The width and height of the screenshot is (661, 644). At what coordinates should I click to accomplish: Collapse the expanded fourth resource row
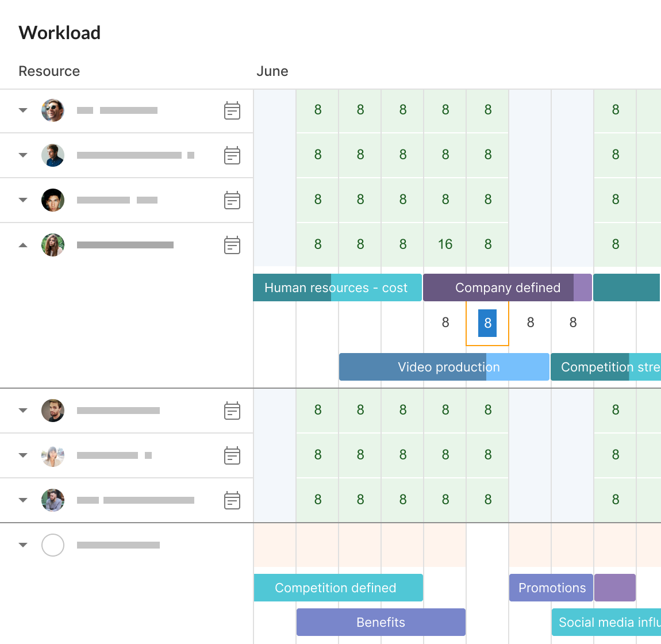pyautogui.click(x=23, y=245)
